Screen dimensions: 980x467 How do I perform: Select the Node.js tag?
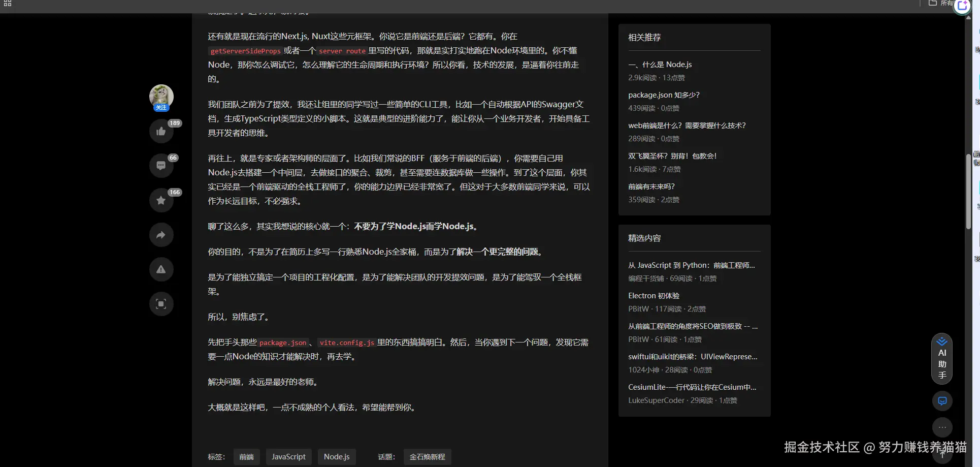tap(336, 457)
